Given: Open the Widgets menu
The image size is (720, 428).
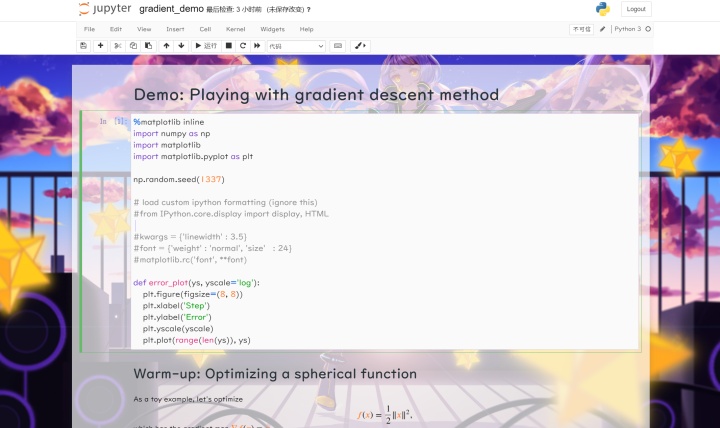Looking at the screenshot, I should 272,29.
